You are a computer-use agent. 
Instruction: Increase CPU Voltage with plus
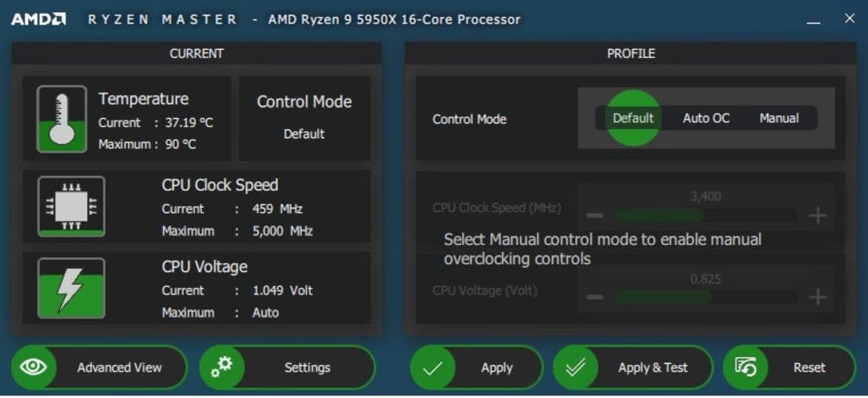(818, 297)
